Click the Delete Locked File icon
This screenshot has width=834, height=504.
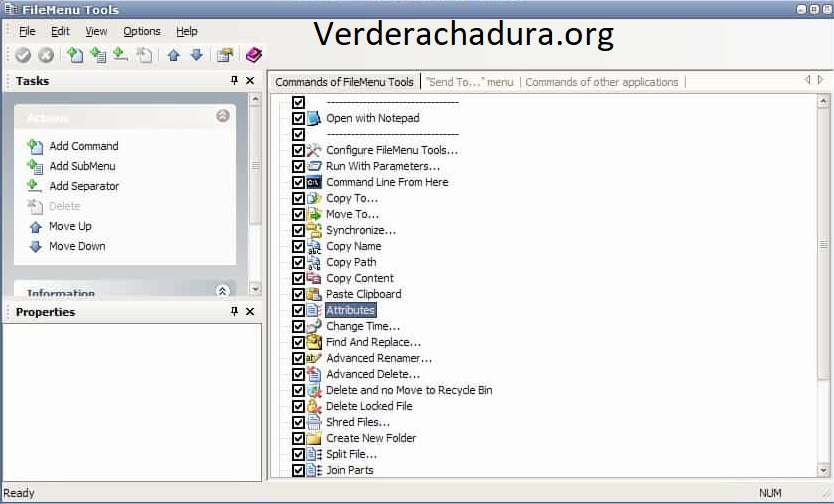coord(314,406)
